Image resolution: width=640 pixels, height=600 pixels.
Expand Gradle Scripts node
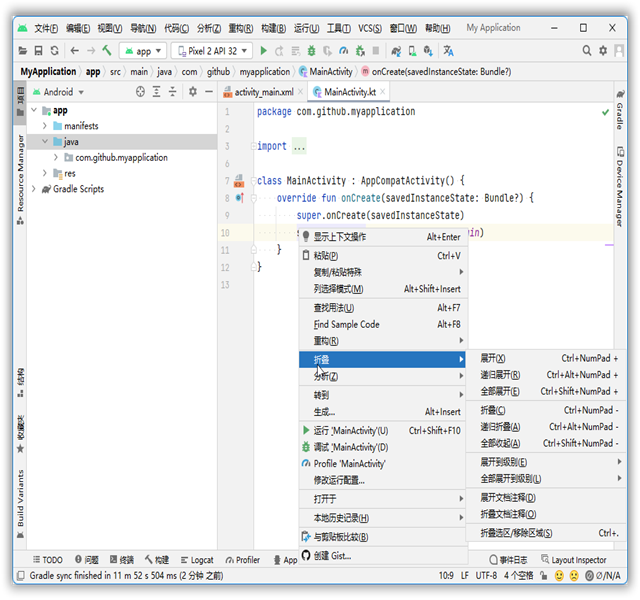(x=34, y=189)
